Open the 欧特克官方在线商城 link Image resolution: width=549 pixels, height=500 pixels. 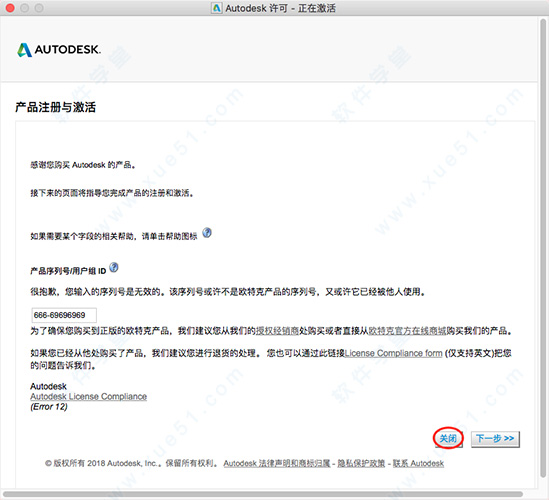tap(407, 331)
